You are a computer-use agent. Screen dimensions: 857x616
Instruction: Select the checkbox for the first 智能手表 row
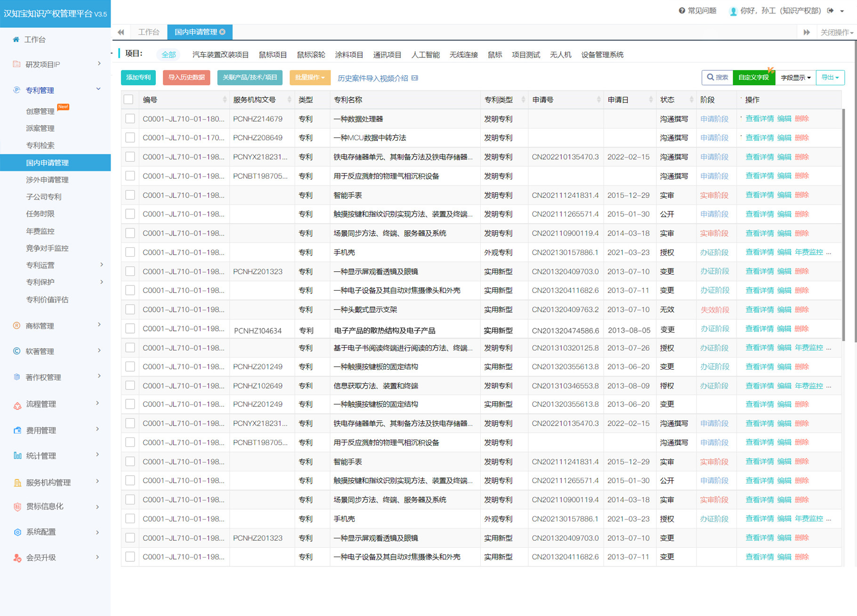(130, 195)
